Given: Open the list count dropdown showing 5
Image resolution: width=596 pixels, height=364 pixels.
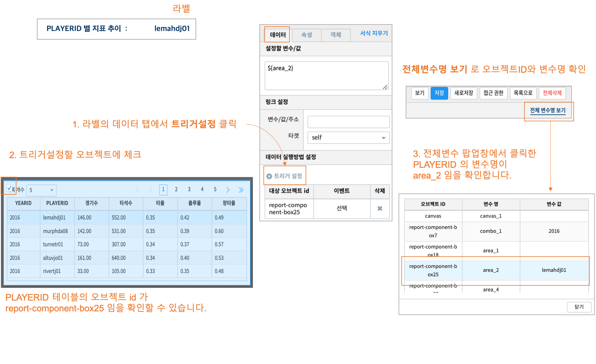Looking at the screenshot, I should (41, 190).
